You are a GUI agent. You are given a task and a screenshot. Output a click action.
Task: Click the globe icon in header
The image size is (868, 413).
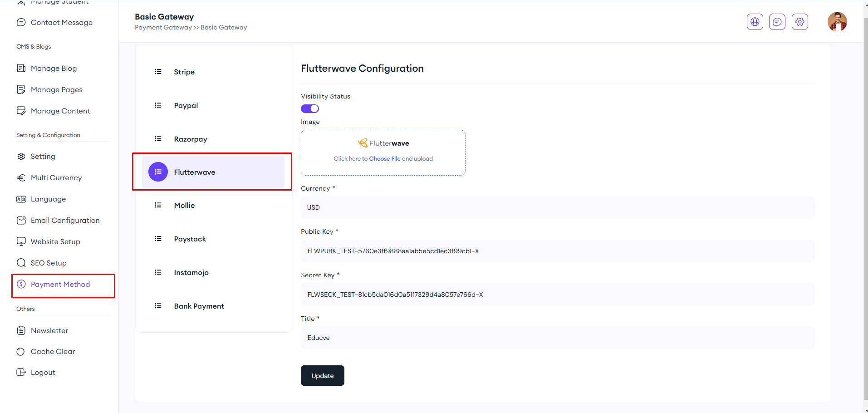click(x=755, y=22)
